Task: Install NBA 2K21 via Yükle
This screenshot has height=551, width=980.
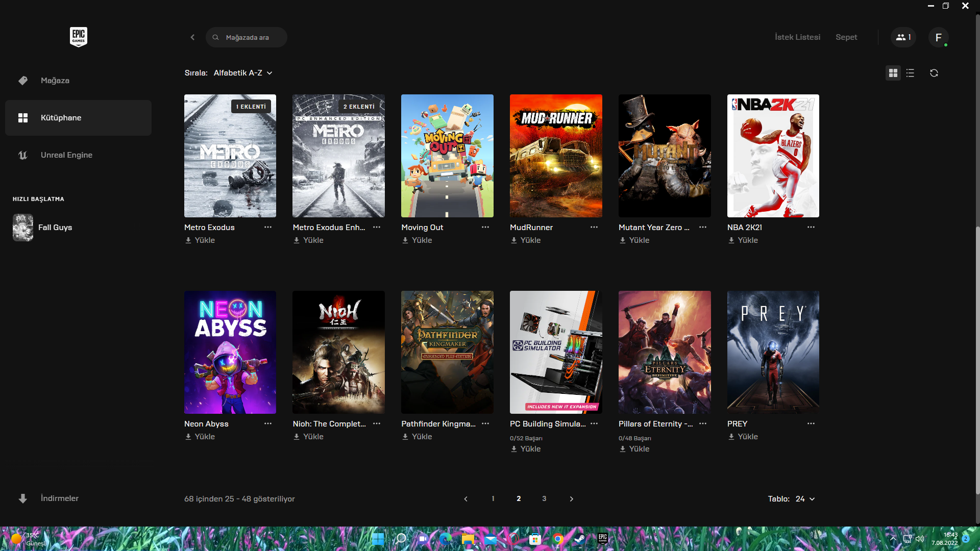Action: [x=743, y=240]
